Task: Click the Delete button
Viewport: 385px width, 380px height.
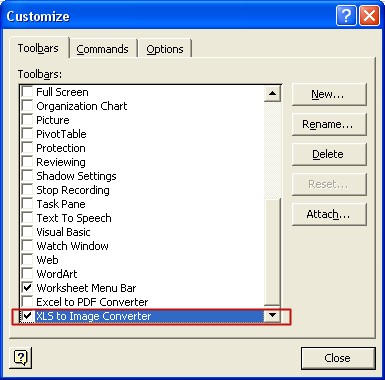Action: tap(329, 154)
